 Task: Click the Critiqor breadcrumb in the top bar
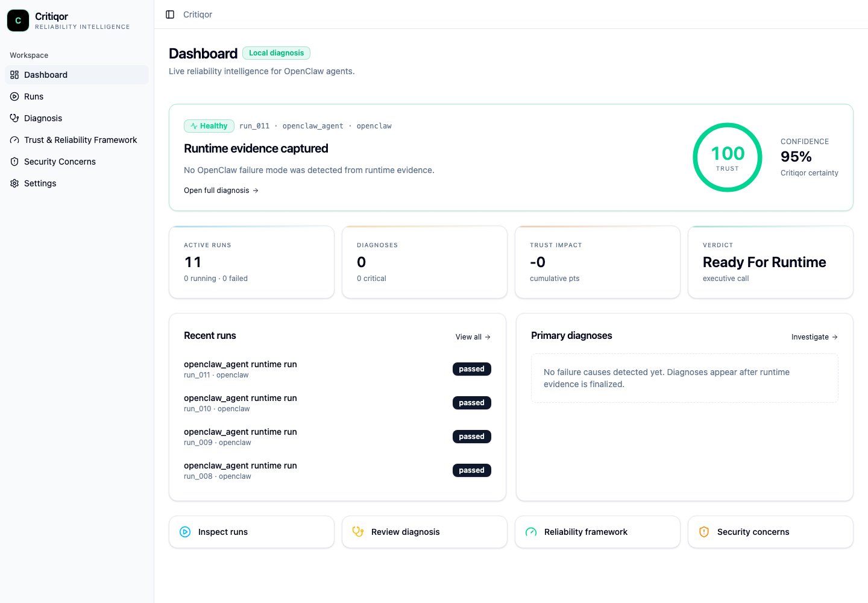[198, 14]
